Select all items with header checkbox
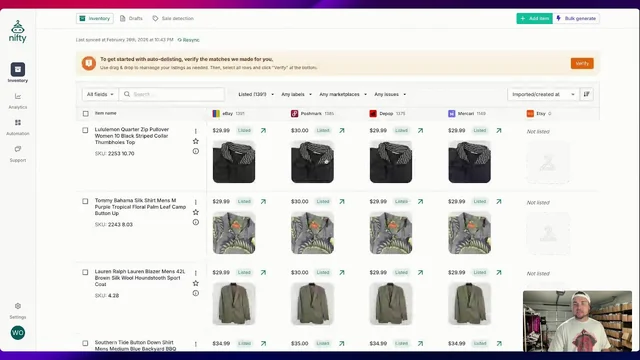640x360 pixels. pyautogui.click(x=85, y=113)
